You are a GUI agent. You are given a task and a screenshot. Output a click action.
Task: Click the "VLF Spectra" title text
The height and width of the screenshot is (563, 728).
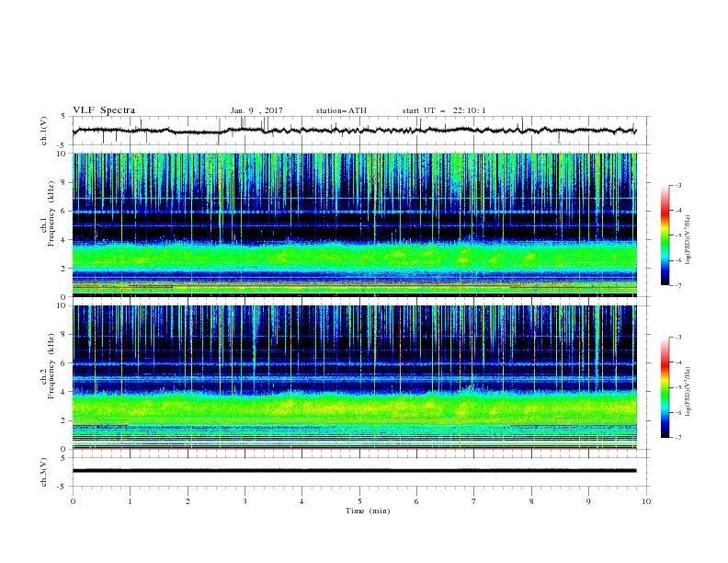(104, 110)
